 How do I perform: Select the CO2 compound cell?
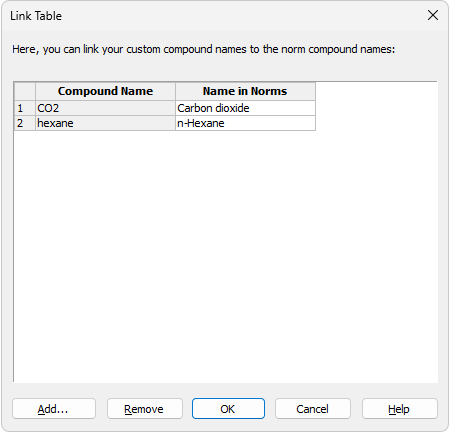(105, 108)
